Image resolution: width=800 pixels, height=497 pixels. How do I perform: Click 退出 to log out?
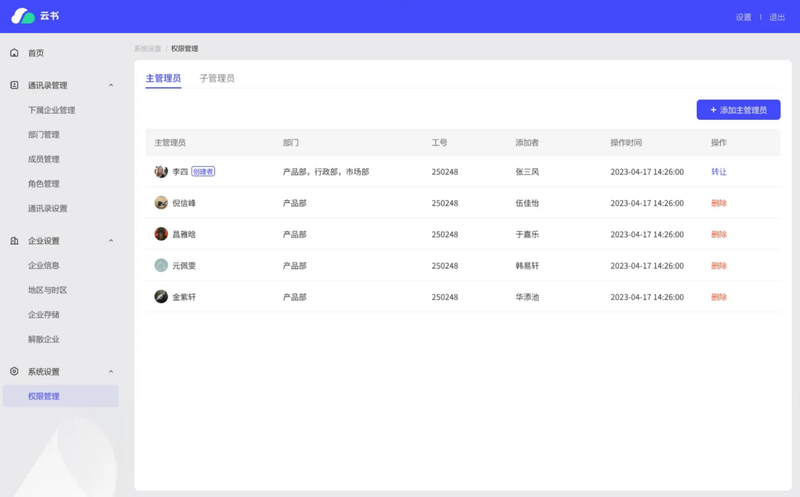tap(777, 17)
